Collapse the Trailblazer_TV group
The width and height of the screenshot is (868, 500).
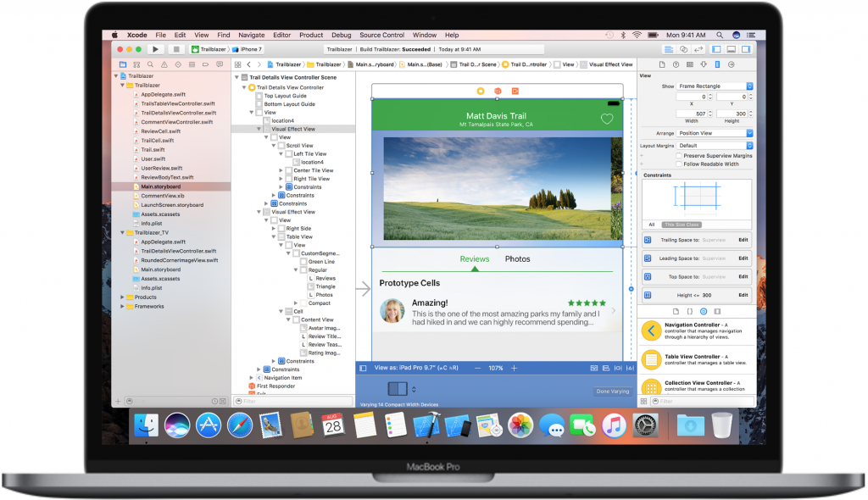coord(122,232)
